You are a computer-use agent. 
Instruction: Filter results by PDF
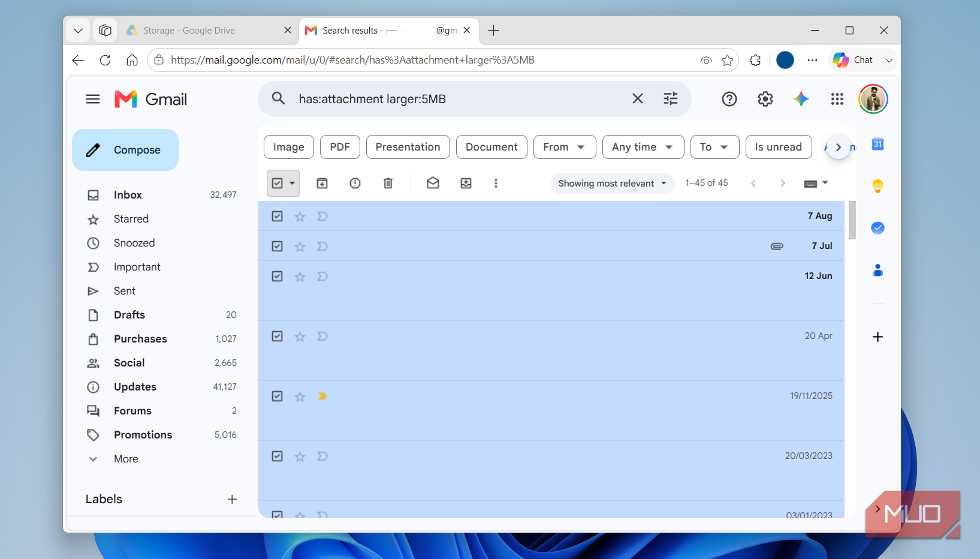click(x=340, y=147)
